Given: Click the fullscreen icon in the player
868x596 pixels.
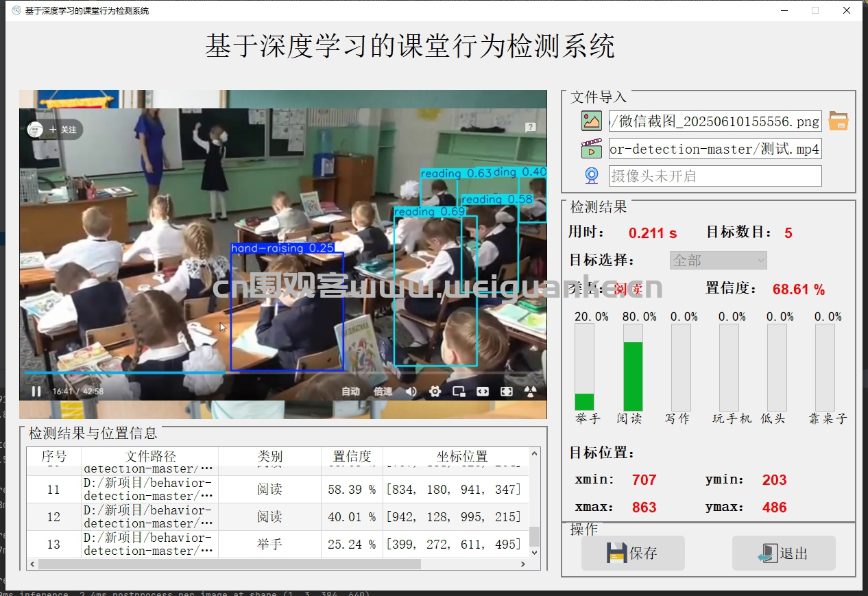Looking at the screenshot, I should click(507, 392).
